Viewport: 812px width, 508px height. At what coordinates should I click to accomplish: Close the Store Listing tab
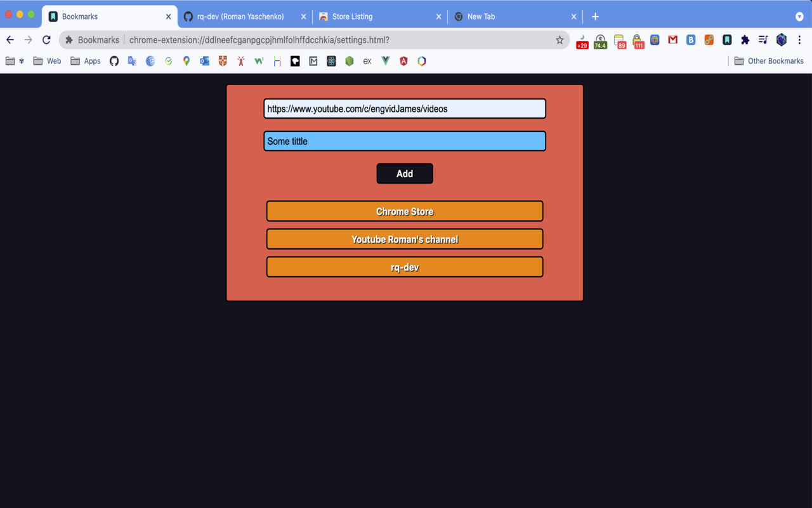(x=438, y=17)
